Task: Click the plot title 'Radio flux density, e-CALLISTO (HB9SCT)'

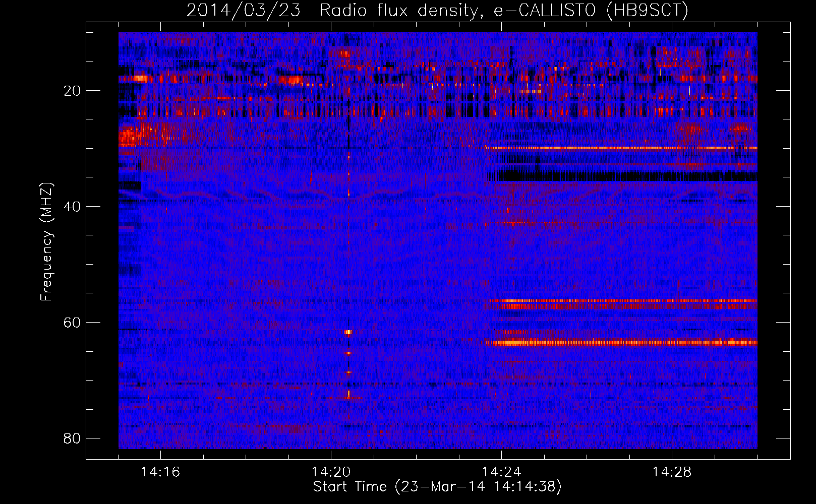Action: tap(504, 10)
